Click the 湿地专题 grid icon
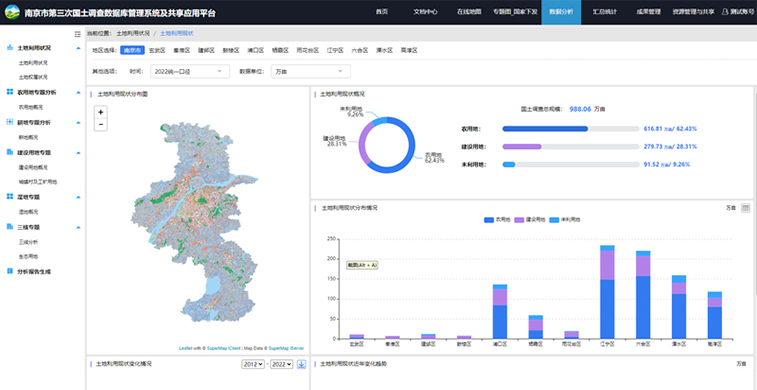The width and height of the screenshot is (757, 390). click(10, 197)
